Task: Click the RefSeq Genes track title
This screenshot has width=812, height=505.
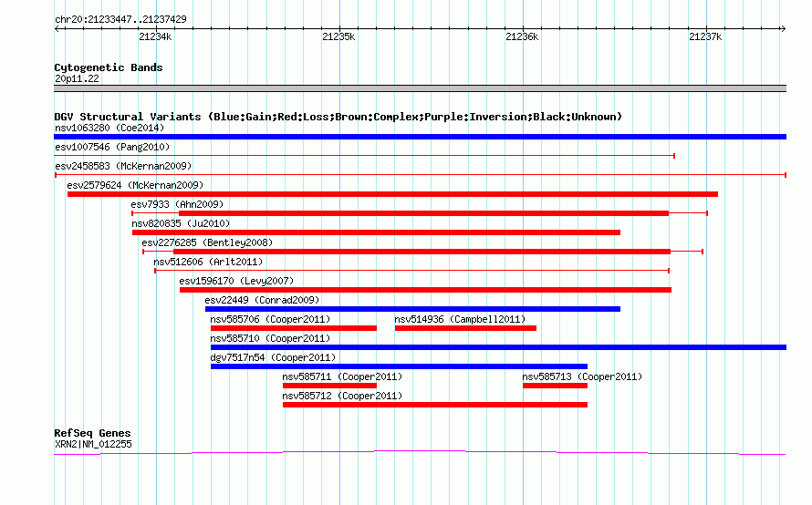Action: click(x=92, y=433)
